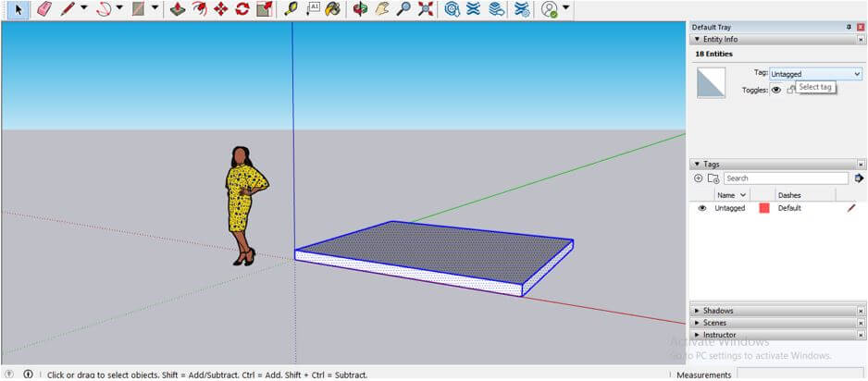The height and width of the screenshot is (381, 868).
Task: Click the Default dashes value for Untagged
Action: coord(789,208)
